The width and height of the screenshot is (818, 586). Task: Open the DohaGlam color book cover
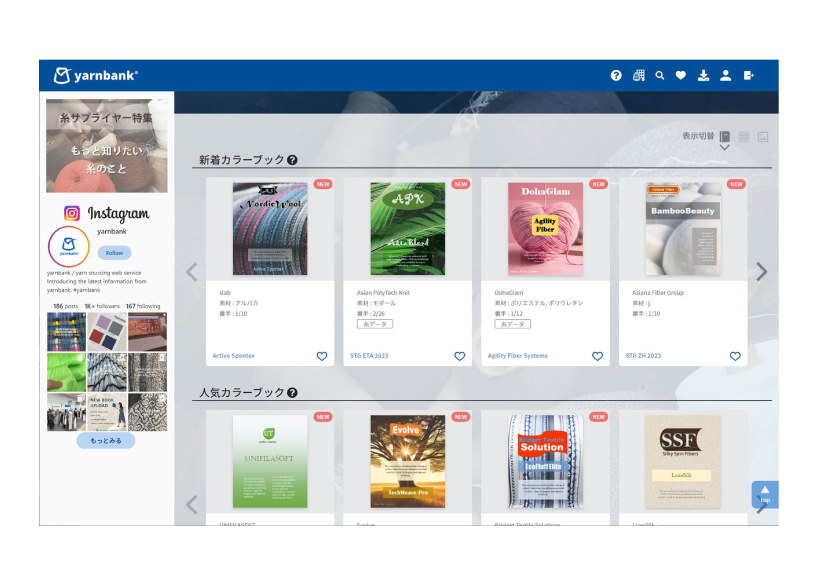[x=545, y=228]
